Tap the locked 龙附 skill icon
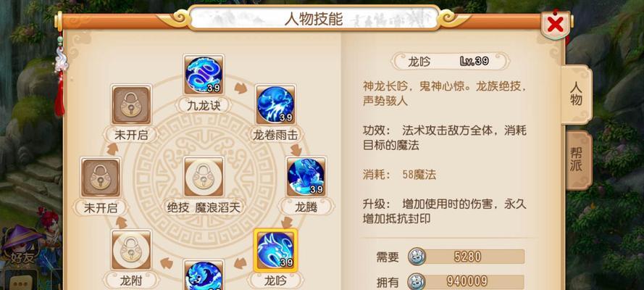 131,249
